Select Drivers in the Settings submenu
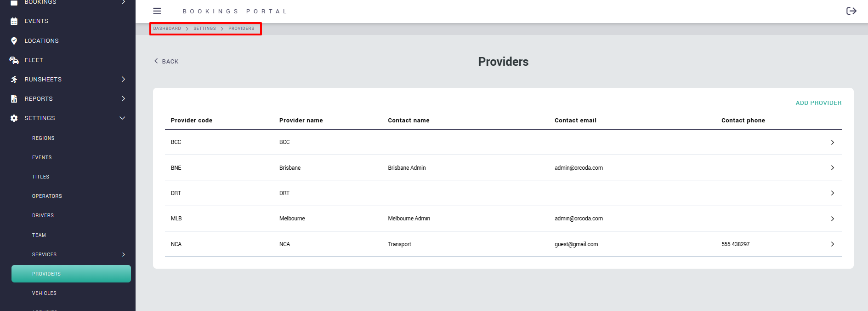868x311 pixels. coord(43,215)
